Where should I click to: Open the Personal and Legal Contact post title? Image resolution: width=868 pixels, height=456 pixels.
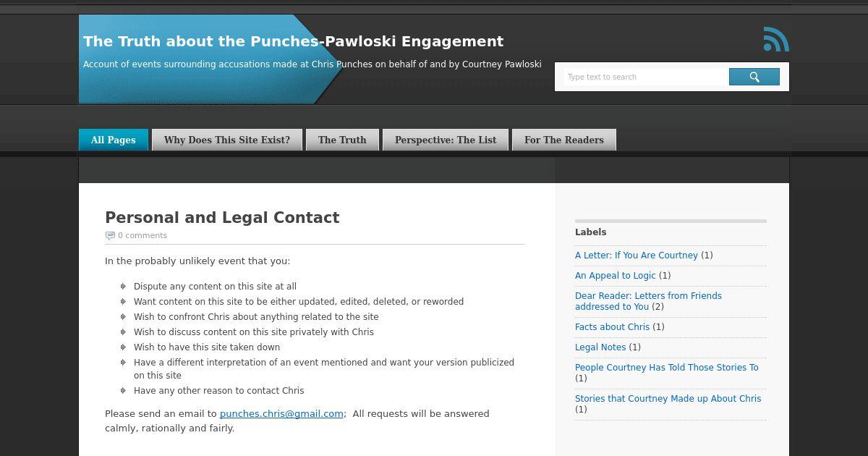coord(222,218)
